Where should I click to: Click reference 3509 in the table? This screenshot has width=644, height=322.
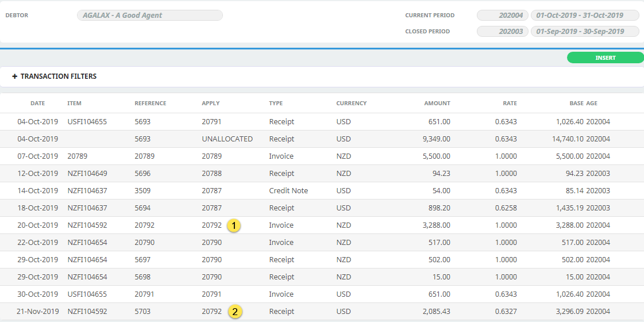pyautogui.click(x=142, y=191)
